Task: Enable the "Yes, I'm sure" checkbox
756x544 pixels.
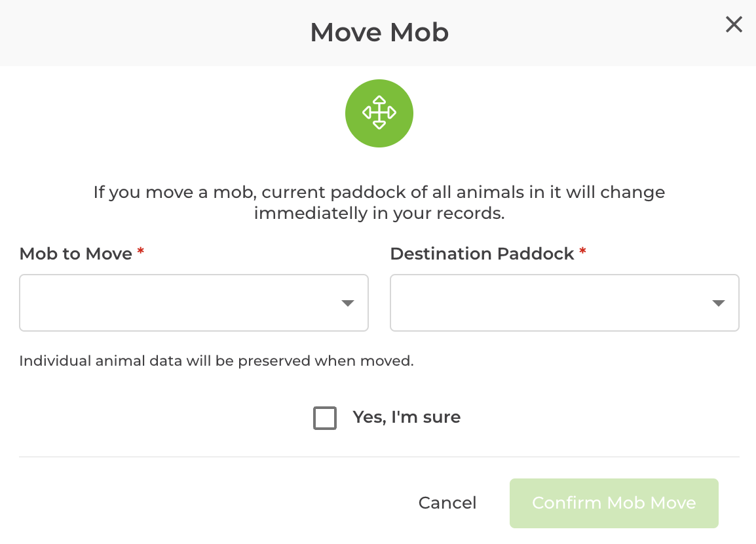Action: point(325,418)
